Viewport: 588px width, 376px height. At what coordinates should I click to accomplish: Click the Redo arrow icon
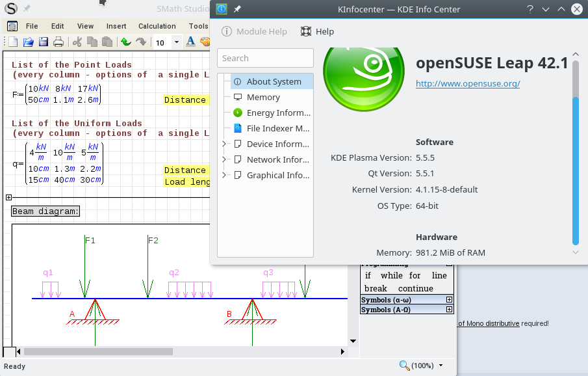point(140,42)
